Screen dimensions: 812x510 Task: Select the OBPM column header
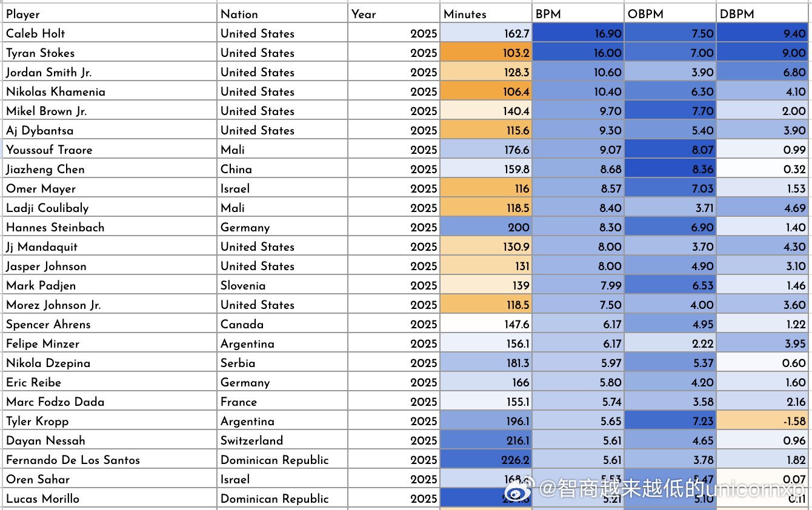point(670,14)
